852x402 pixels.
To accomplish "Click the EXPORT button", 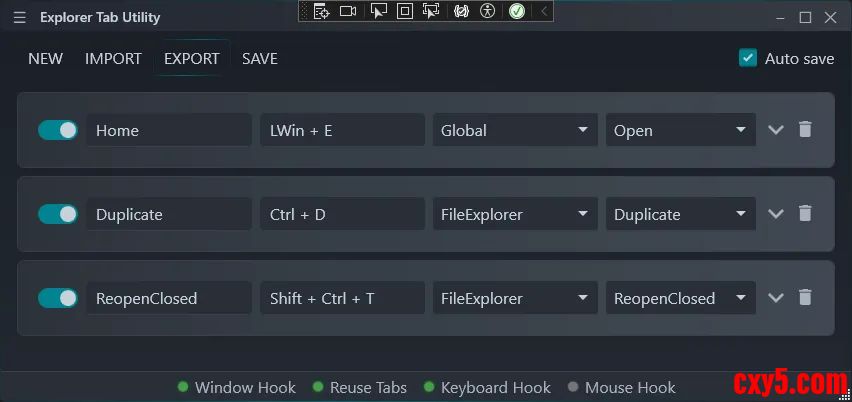I will tap(192, 59).
